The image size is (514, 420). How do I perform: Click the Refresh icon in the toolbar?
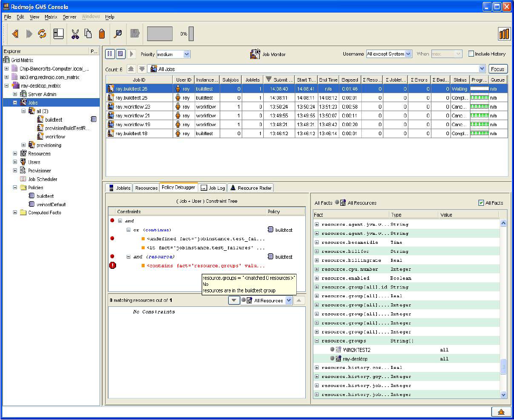pyautogui.click(x=42, y=34)
